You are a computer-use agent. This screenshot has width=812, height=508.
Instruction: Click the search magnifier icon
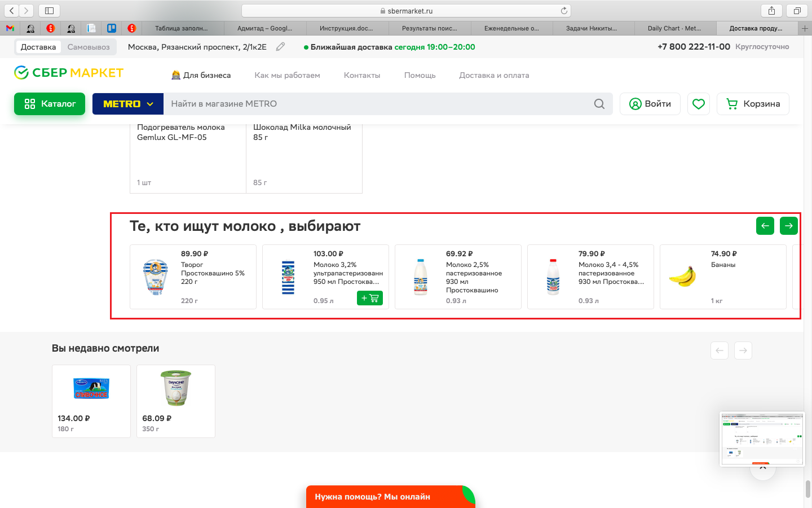click(599, 104)
